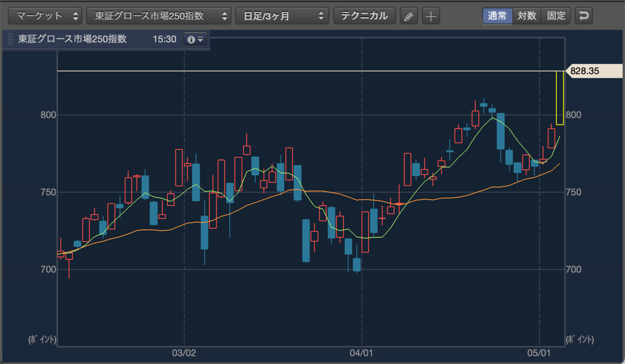This screenshot has height=364, width=625.
Task: Click the 東証グロース市場250指数 panel title
Action: pos(72,40)
